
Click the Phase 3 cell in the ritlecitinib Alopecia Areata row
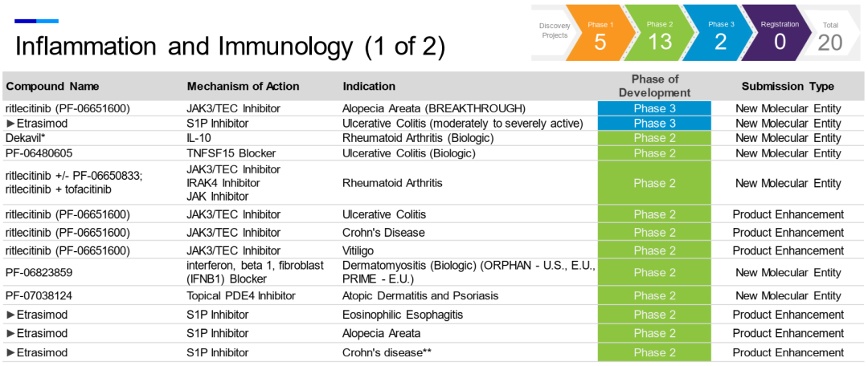tap(654, 108)
